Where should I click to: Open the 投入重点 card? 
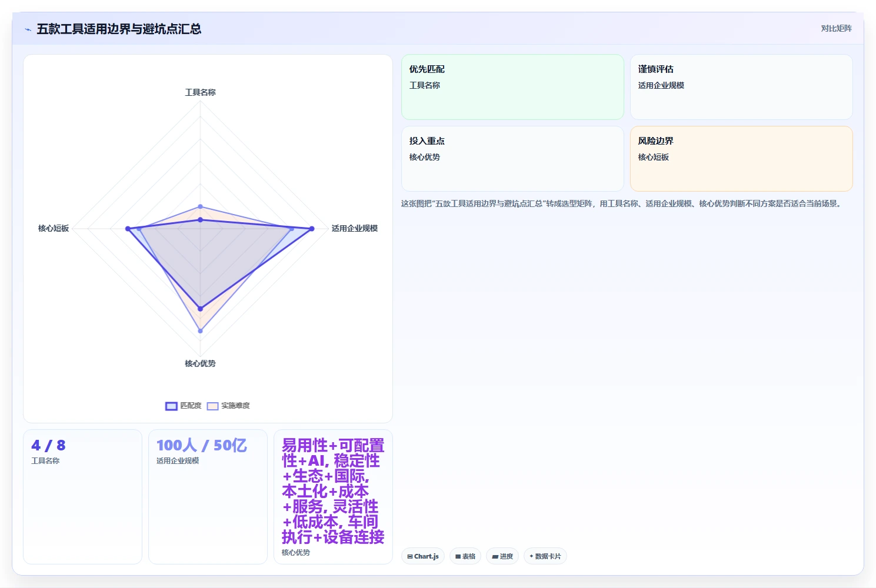(x=512, y=159)
